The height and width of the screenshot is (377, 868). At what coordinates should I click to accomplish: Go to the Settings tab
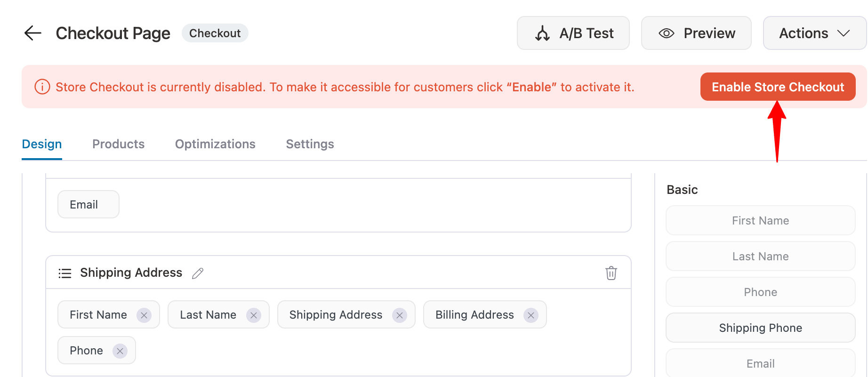pos(310,144)
